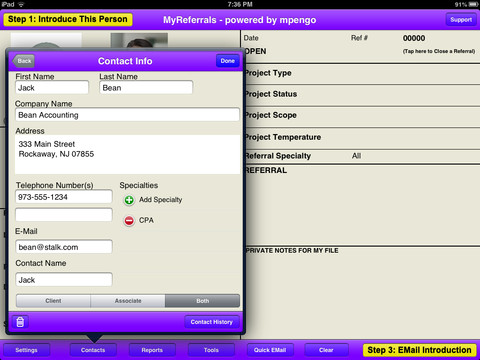Edit the Last Name field Bean

(146, 88)
